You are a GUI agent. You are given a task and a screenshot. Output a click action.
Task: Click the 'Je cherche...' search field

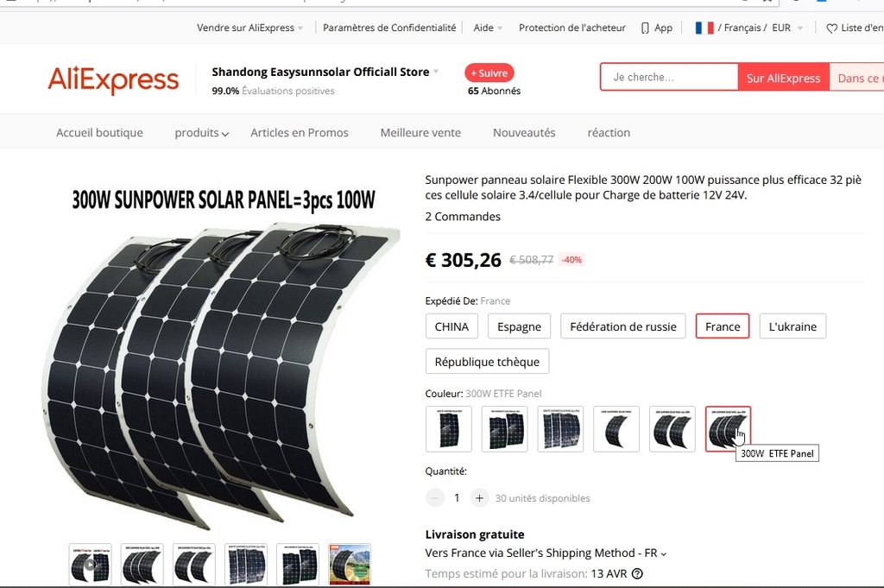click(x=669, y=77)
